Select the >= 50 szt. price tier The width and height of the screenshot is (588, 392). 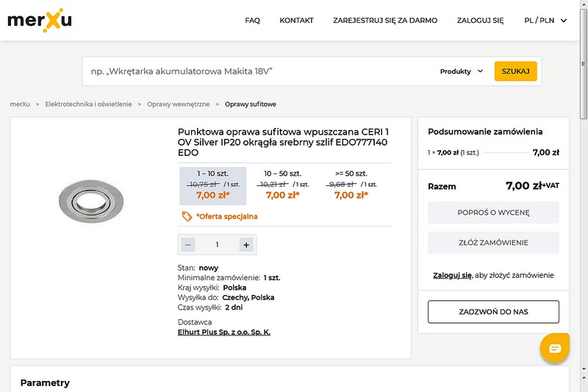click(x=351, y=186)
